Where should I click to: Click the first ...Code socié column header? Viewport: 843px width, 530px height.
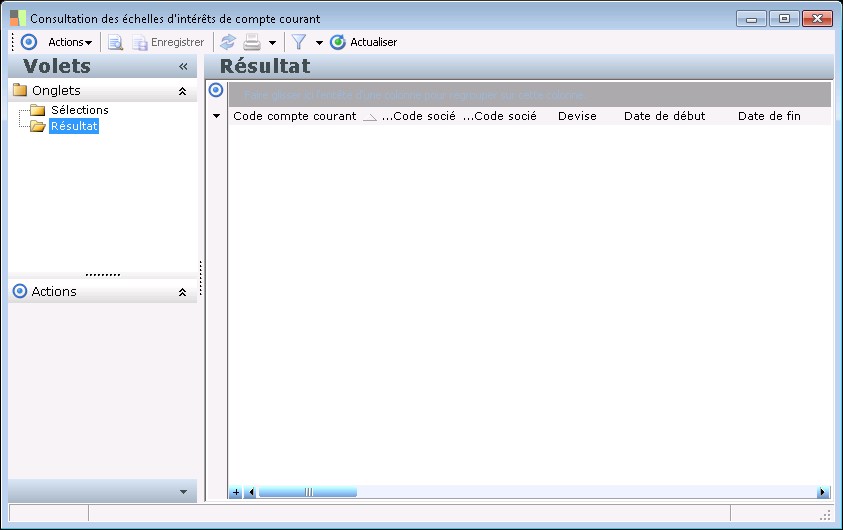click(x=419, y=116)
